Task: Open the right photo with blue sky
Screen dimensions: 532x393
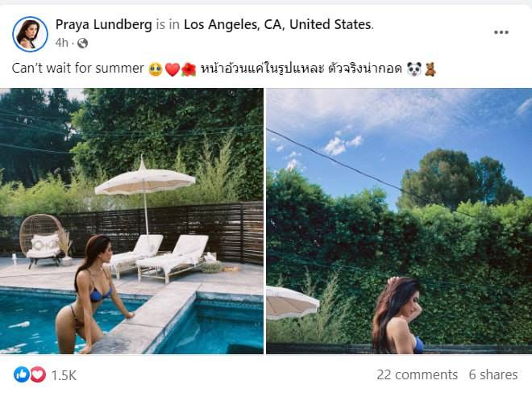Action: (399, 221)
